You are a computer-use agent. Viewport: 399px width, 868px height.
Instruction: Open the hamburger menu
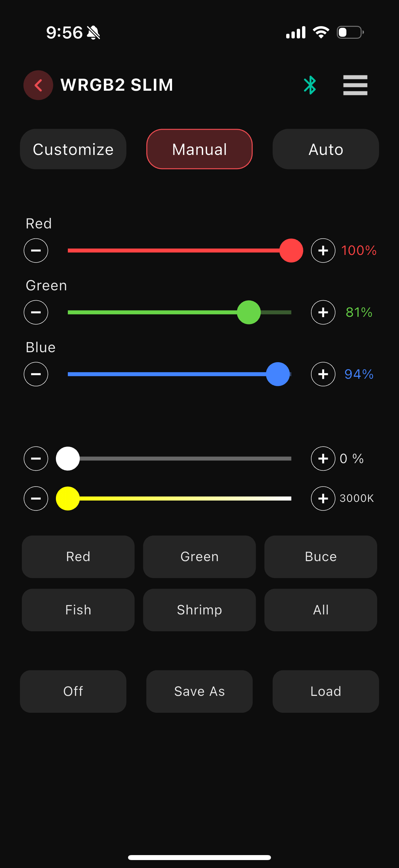click(355, 85)
